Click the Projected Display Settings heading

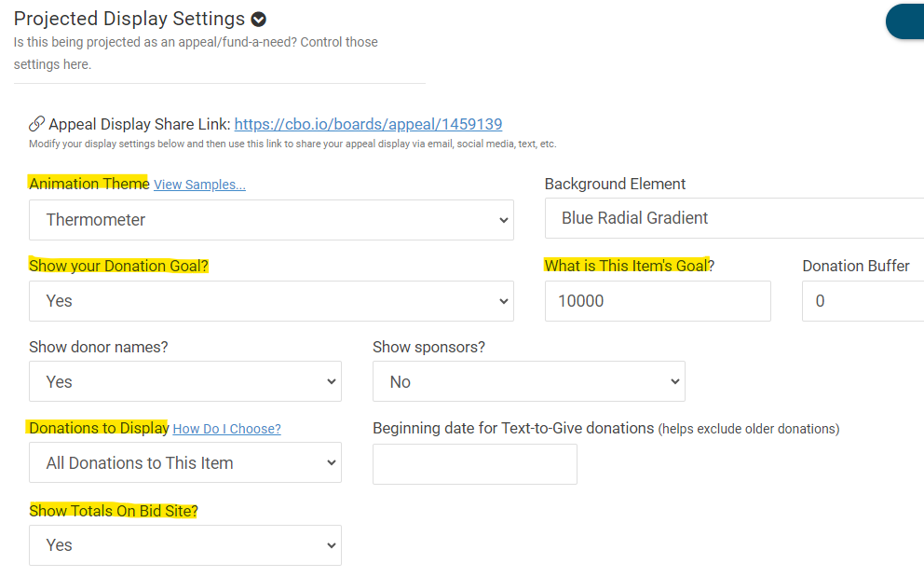pyautogui.click(x=129, y=19)
